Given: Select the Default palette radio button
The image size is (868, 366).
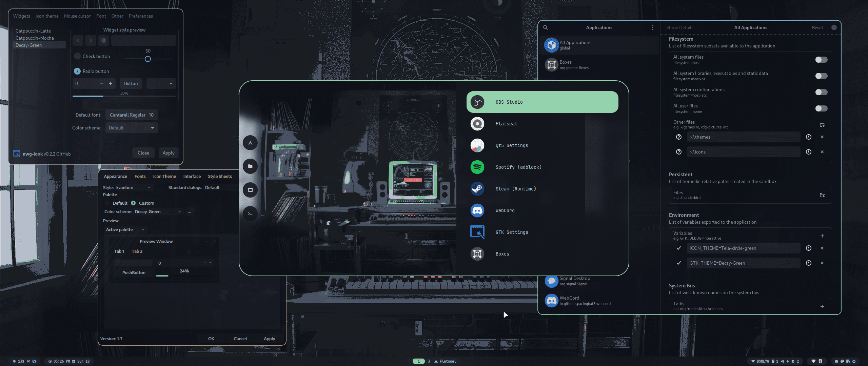Looking at the screenshot, I should click(x=107, y=203).
